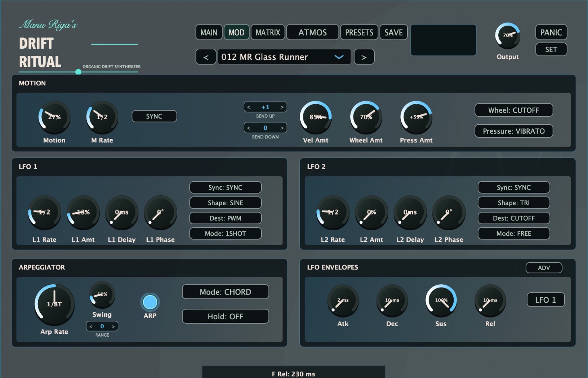Hit the PANIC button

point(551,33)
